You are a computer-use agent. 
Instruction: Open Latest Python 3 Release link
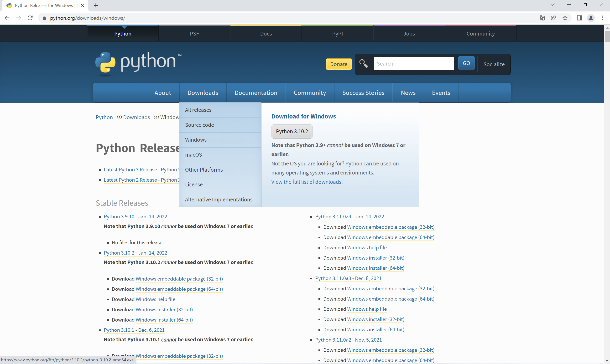(142, 170)
